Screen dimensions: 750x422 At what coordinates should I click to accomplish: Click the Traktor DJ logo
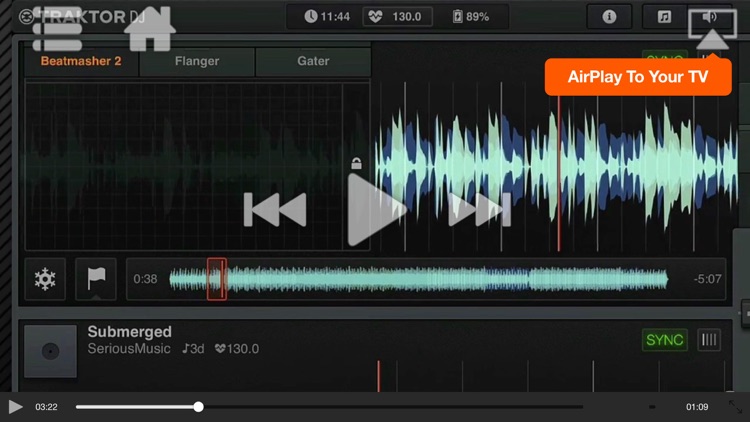(x=82, y=17)
